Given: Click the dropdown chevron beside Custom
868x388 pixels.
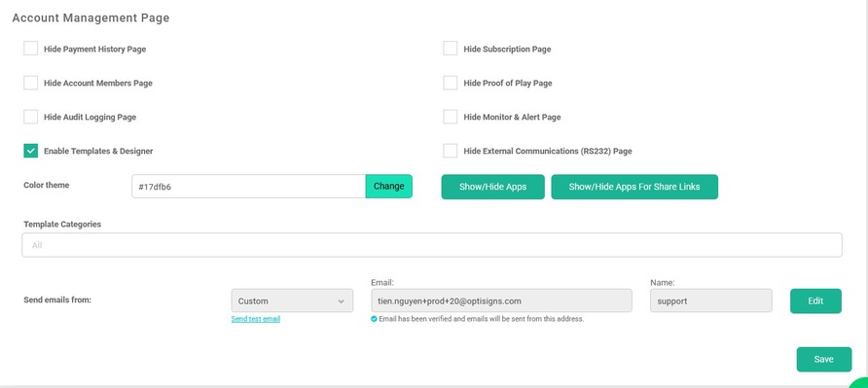Looking at the screenshot, I should pyautogui.click(x=341, y=301).
